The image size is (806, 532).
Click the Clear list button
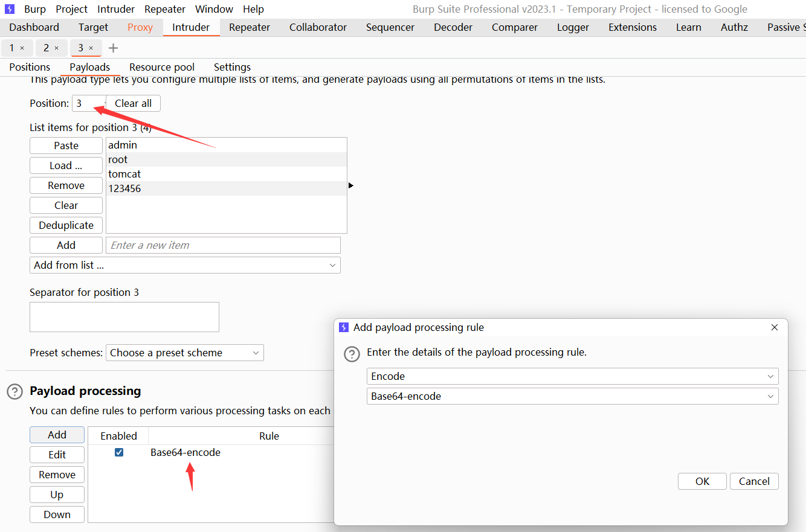[x=66, y=205]
